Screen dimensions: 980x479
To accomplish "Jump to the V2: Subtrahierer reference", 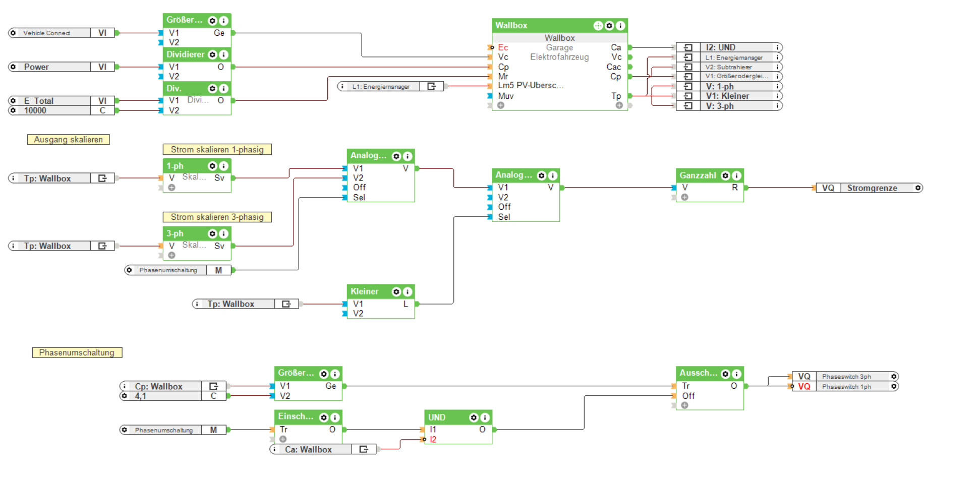I will [729, 67].
